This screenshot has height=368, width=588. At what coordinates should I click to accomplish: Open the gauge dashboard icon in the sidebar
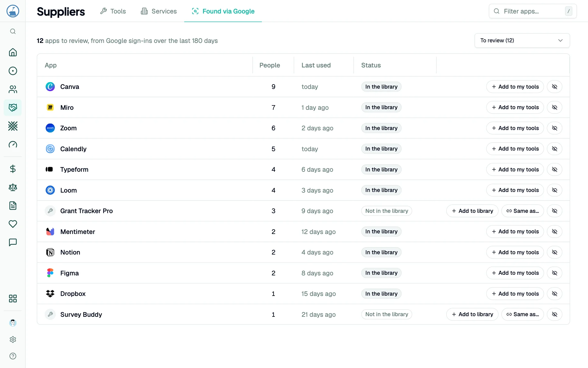point(13,144)
